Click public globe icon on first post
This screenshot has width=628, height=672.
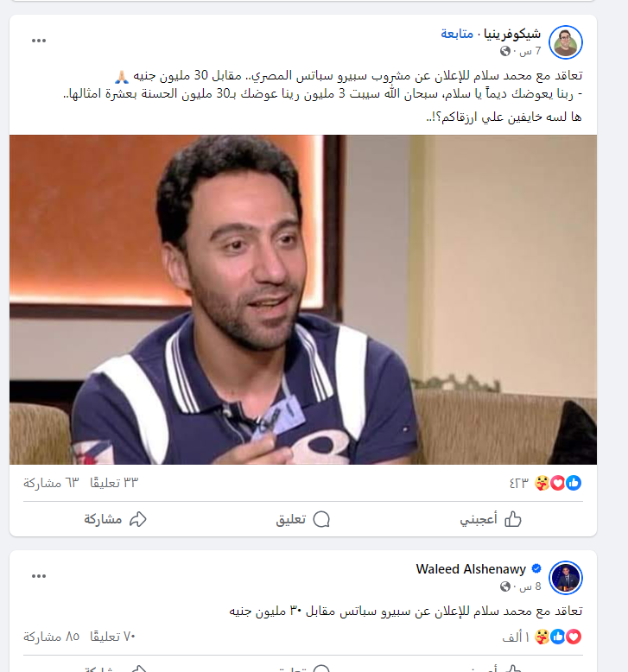pos(505,52)
